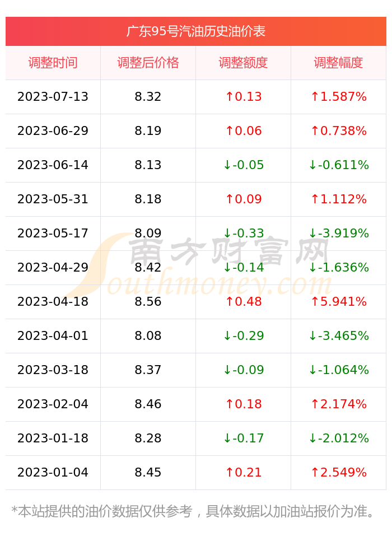Click the increase value ↑0.48

click(x=244, y=302)
